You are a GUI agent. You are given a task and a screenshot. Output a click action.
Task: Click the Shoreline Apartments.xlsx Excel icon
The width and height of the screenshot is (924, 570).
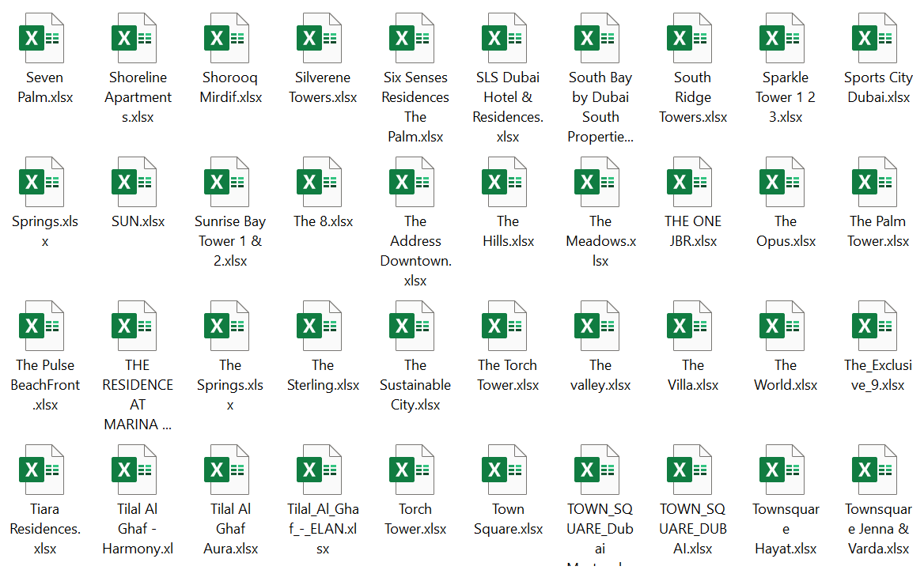(x=137, y=38)
